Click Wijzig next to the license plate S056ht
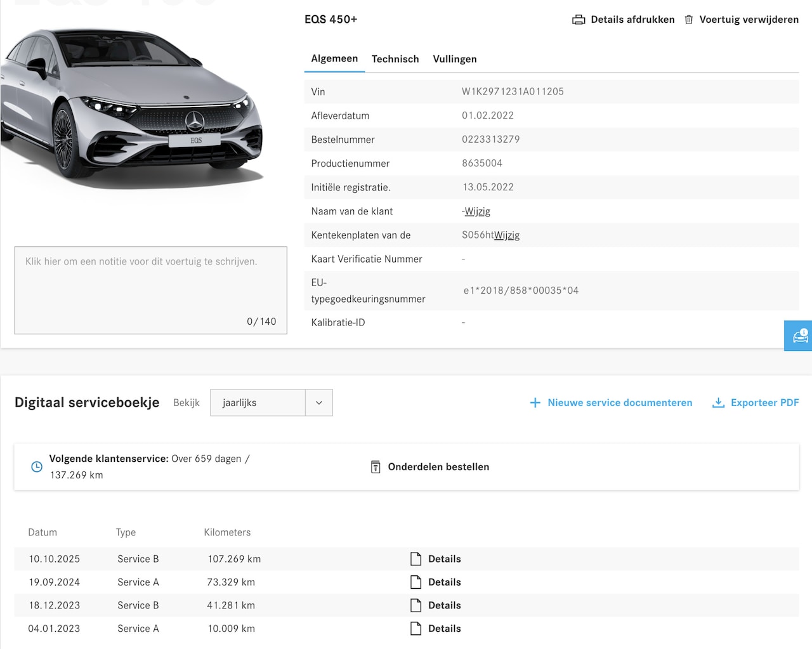This screenshot has height=649, width=812. point(506,235)
